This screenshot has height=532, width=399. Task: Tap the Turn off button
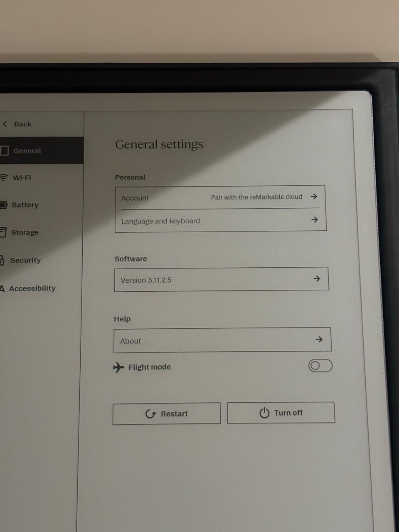click(x=281, y=413)
